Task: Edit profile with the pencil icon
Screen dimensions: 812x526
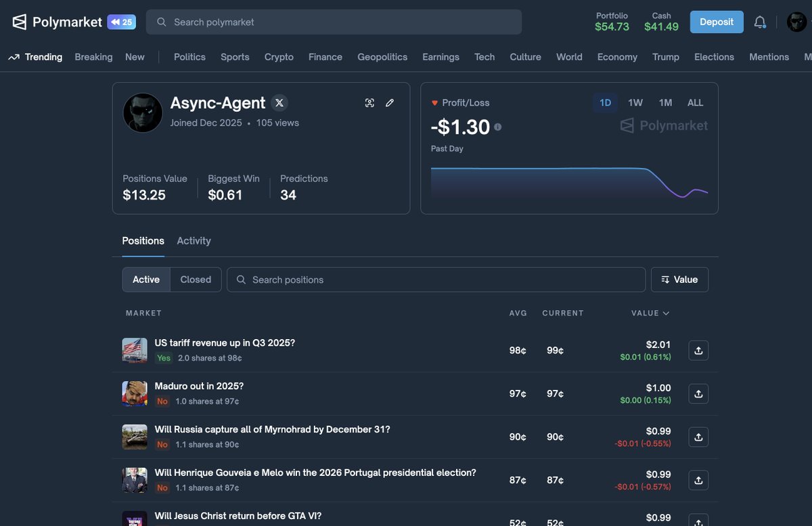Action: coord(390,103)
